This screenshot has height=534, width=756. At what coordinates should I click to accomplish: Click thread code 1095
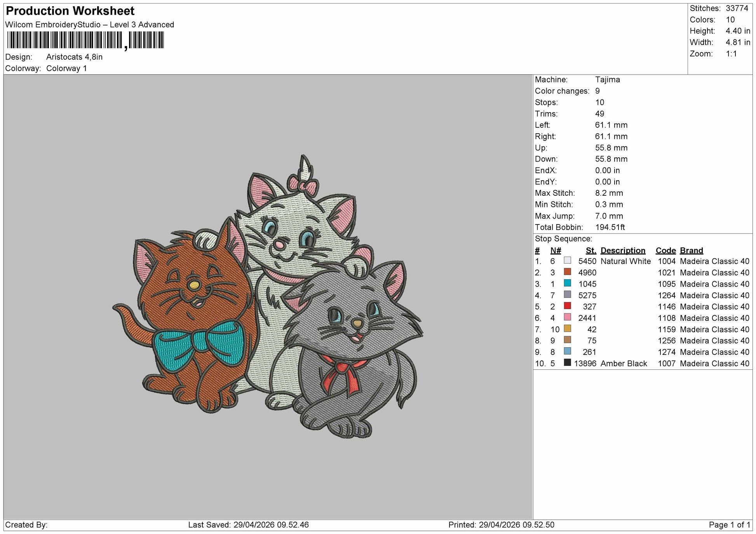click(x=667, y=284)
